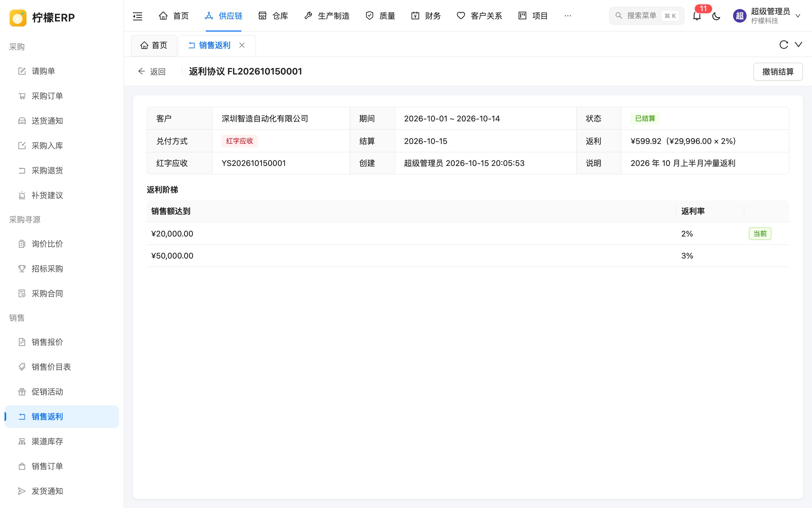812x508 pixels.
Task: Open 促销活动 in the sidebar
Action: [x=62, y=392]
